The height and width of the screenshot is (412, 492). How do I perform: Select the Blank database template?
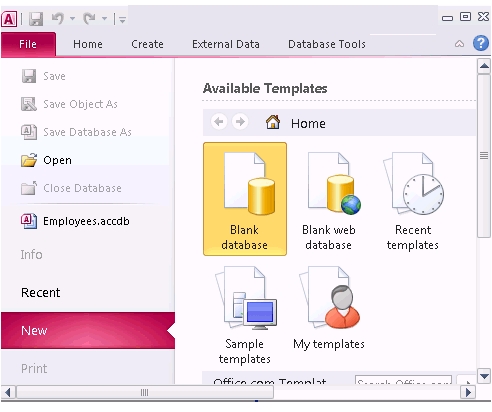[245, 199]
